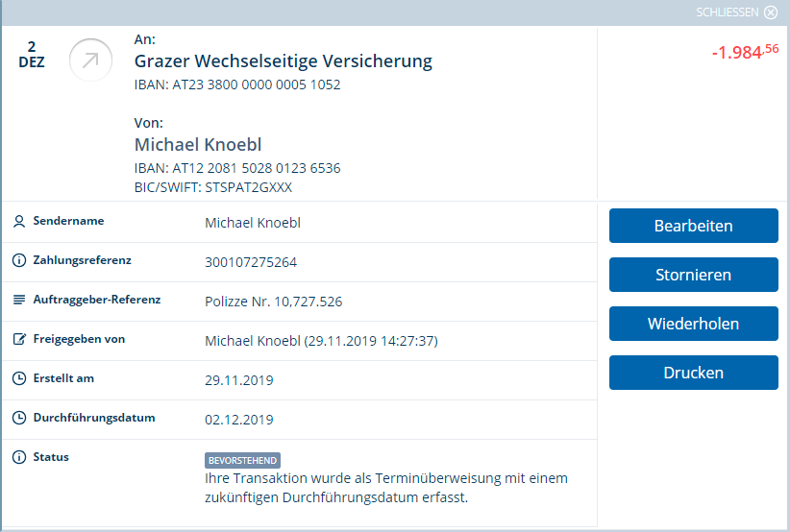
Task: Cancel the transfer with the Stornieren button
Action: pos(694,275)
